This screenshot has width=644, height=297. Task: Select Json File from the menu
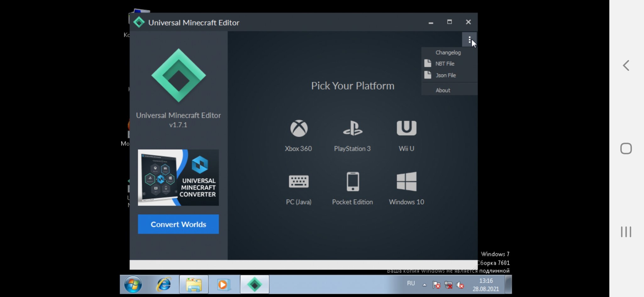coord(449,75)
